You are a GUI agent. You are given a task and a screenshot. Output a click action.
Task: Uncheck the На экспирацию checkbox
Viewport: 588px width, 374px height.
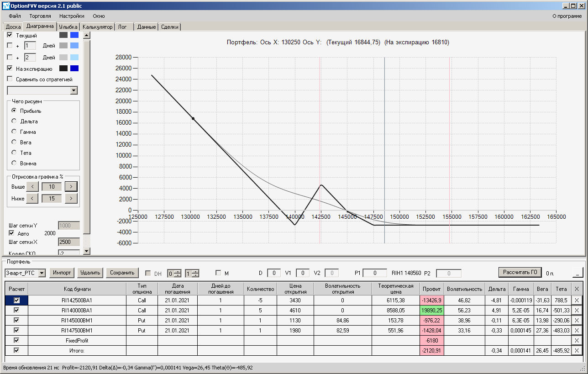coord(10,68)
